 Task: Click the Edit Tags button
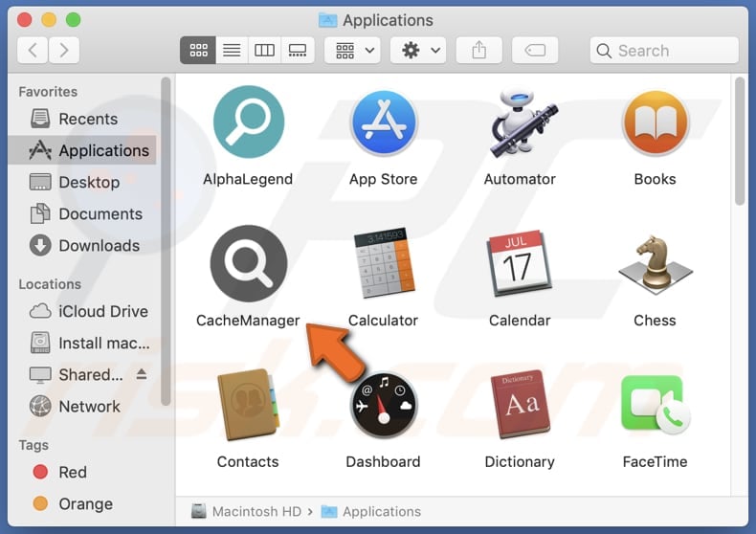tap(535, 50)
